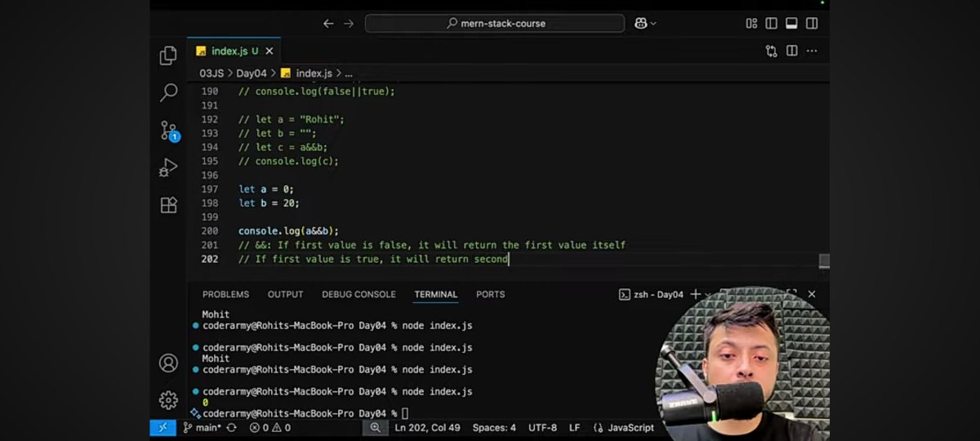
Task: Expand the breadcrumb ellipsis symbol
Action: click(349, 73)
